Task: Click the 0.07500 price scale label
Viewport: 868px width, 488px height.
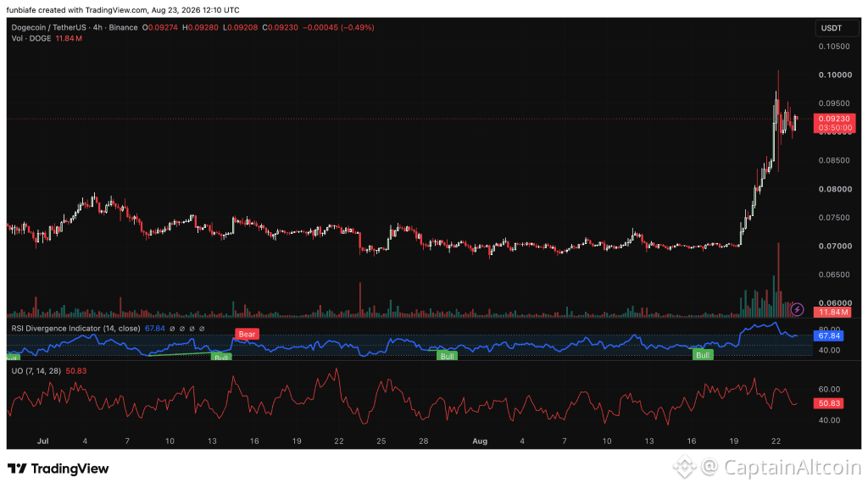Action: pos(834,218)
